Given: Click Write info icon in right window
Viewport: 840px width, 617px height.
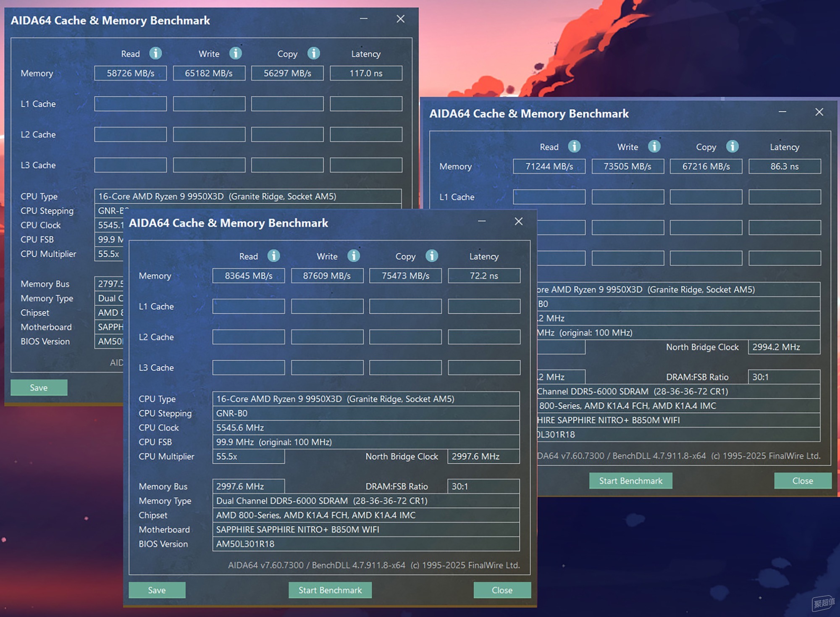Looking at the screenshot, I should 654,147.
